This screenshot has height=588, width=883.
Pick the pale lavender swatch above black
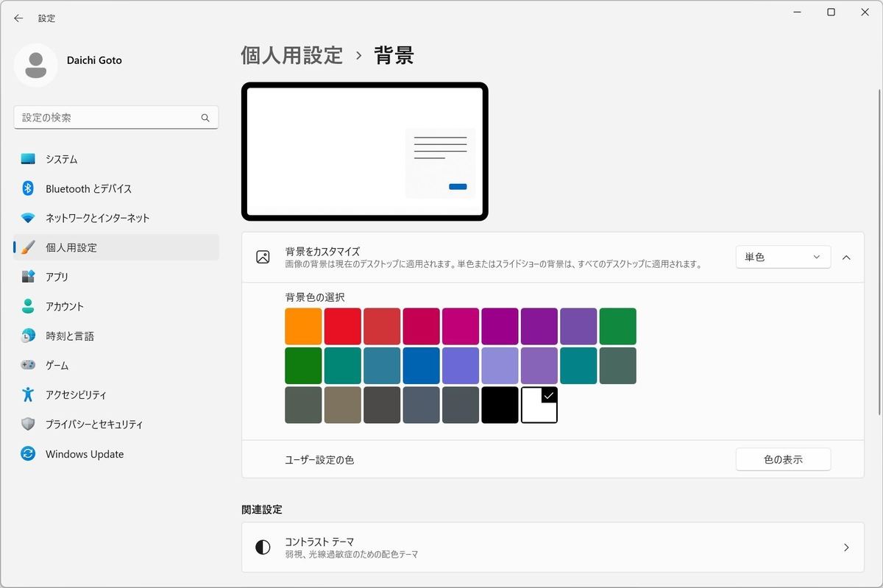500,366
